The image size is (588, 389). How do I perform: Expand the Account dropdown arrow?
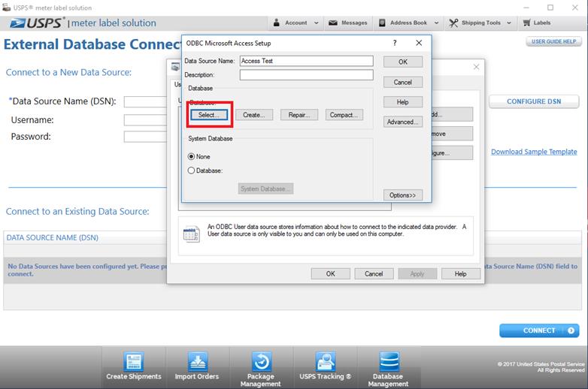coord(316,23)
